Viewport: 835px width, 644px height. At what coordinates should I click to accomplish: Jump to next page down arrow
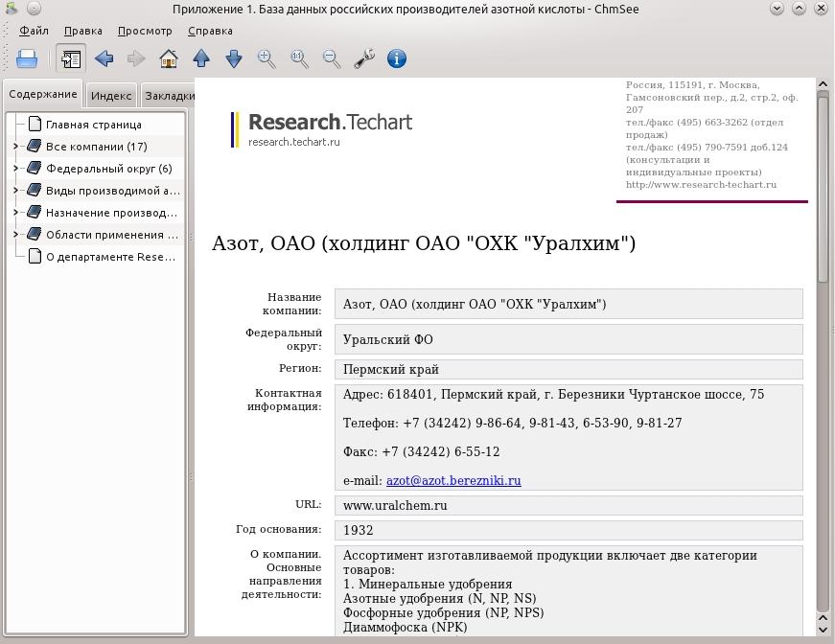[x=234, y=58]
